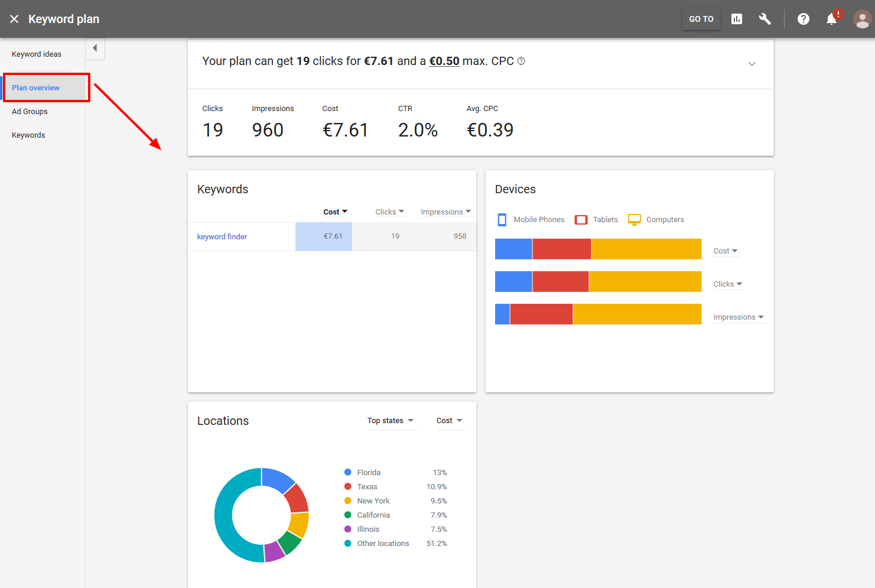The width and height of the screenshot is (875, 588).
Task: Click the Clicks metric value 19
Action: click(x=213, y=130)
